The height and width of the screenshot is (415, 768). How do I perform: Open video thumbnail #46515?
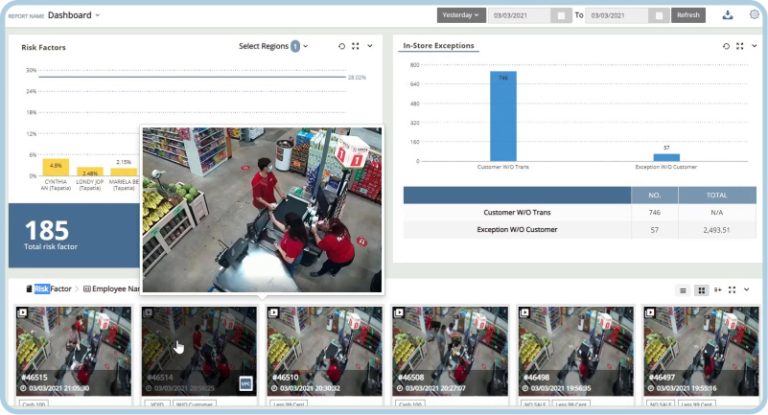click(x=74, y=350)
